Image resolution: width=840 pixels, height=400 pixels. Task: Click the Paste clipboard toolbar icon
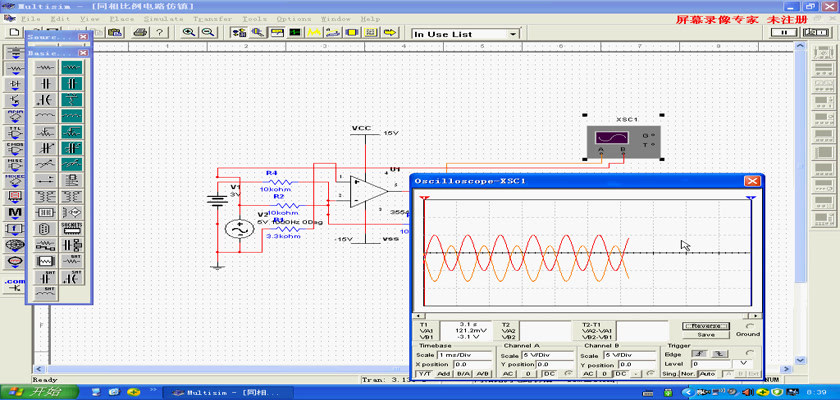coord(115,33)
